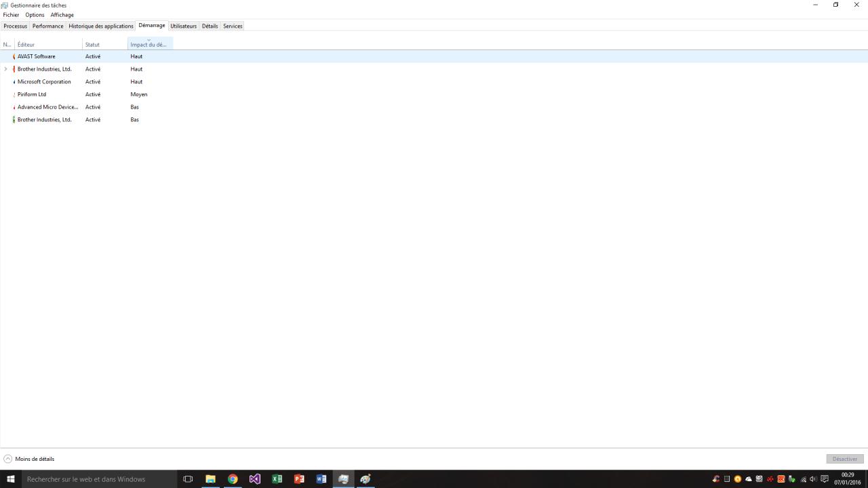The width and height of the screenshot is (868, 488).
Task: Click the Haut impact of AVAST Software
Action: pyautogui.click(x=136, y=56)
